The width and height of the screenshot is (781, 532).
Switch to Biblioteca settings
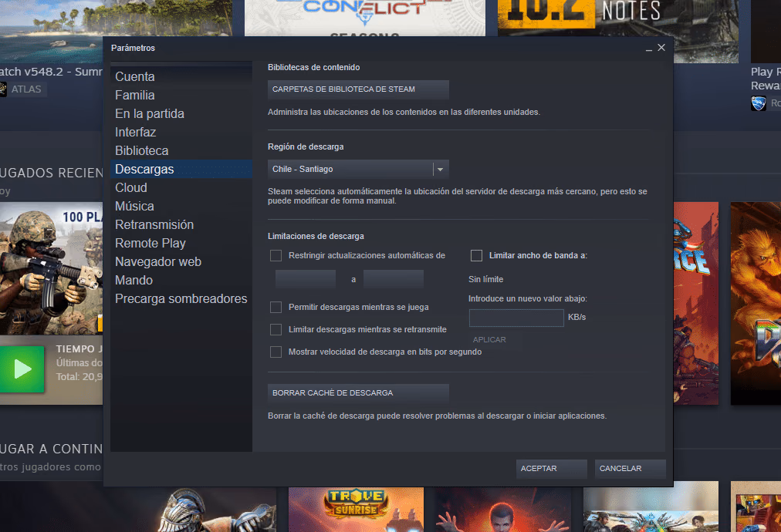(x=141, y=150)
